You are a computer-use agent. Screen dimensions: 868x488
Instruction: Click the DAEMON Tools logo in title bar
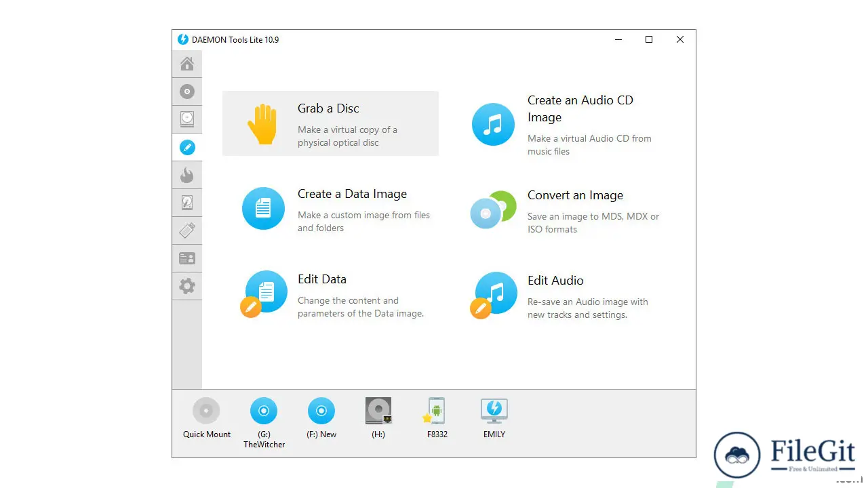tap(183, 39)
